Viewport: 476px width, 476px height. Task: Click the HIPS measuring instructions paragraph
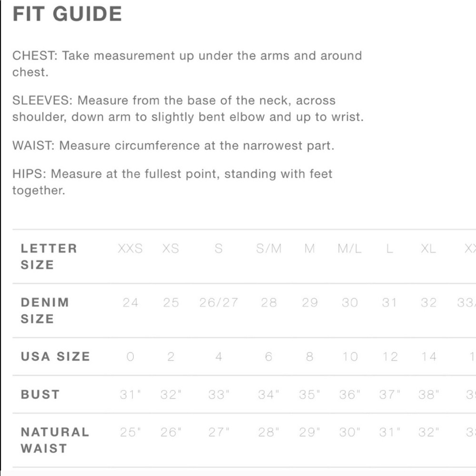coord(172,182)
